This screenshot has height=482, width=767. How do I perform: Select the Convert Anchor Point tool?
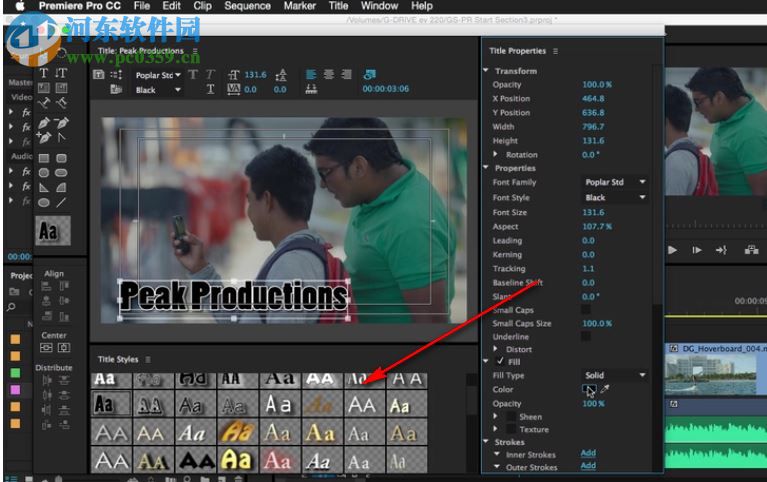coord(61,138)
